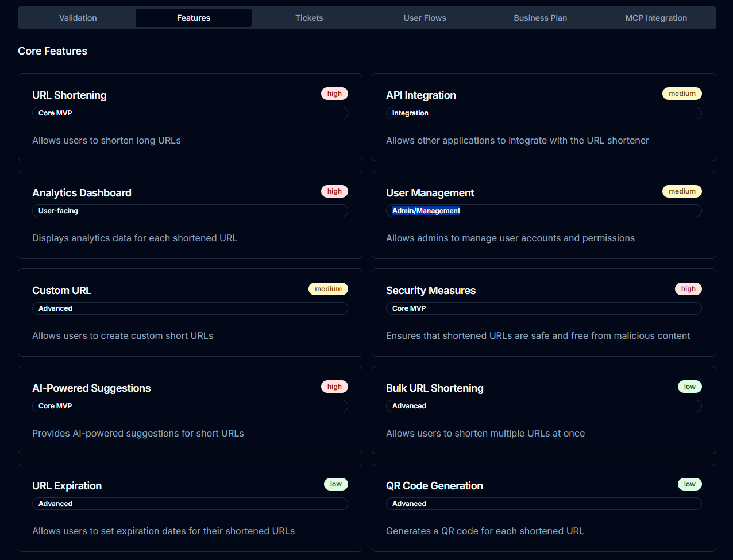The width and height of the screenshot is (733, 560).
Task: Click the low badge on URL Expiration
Action: [x=336, y=484]
